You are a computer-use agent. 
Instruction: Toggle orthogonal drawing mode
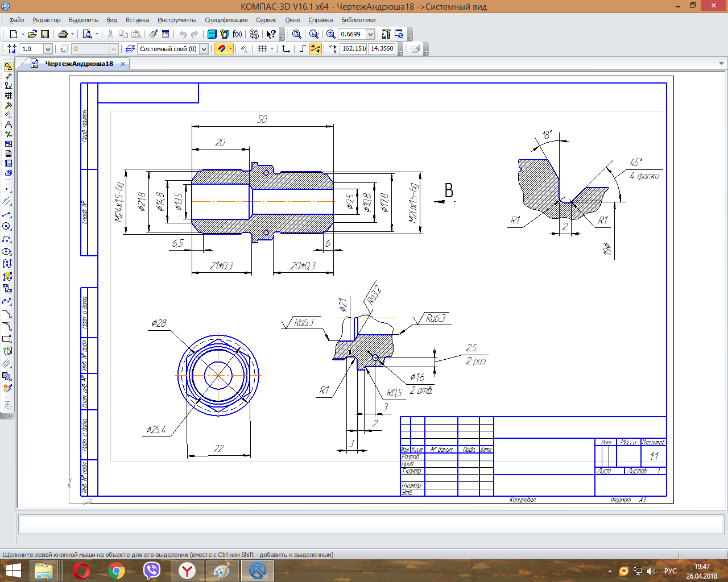point(303,49)
